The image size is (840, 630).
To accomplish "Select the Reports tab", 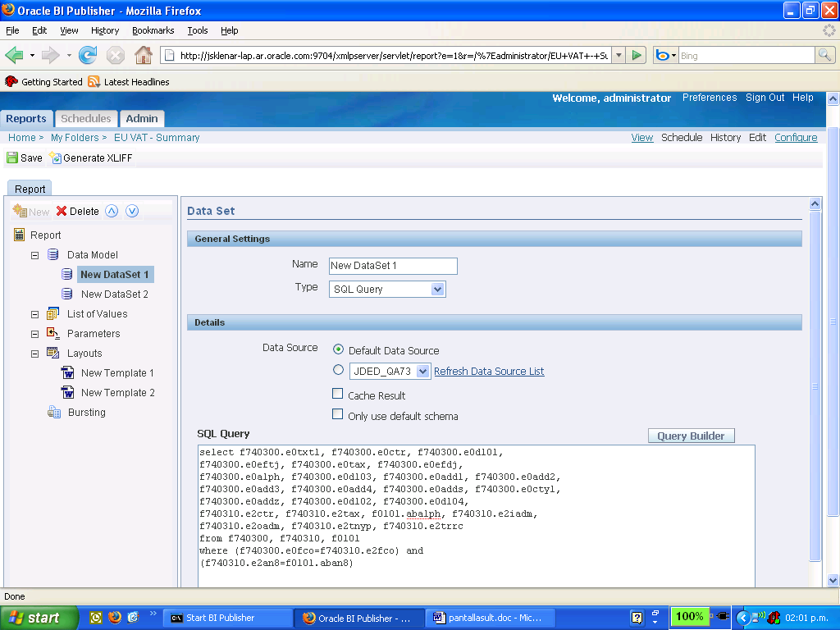I will pos(26,118).
